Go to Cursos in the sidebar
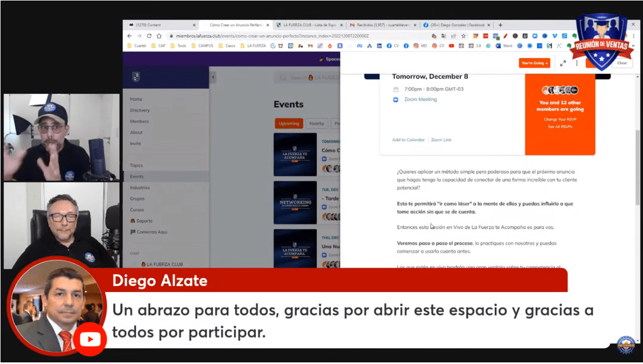 coord(137,210)
